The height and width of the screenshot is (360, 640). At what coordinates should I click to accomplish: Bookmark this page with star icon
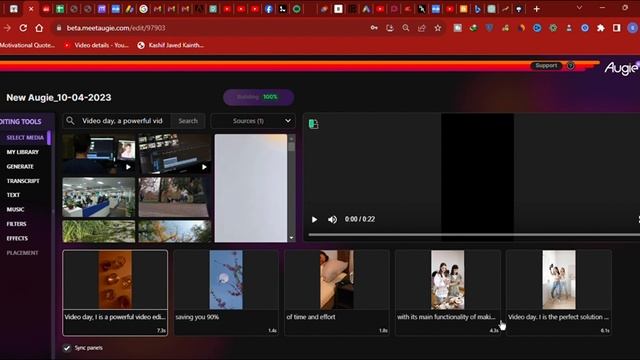click(438, 28)
